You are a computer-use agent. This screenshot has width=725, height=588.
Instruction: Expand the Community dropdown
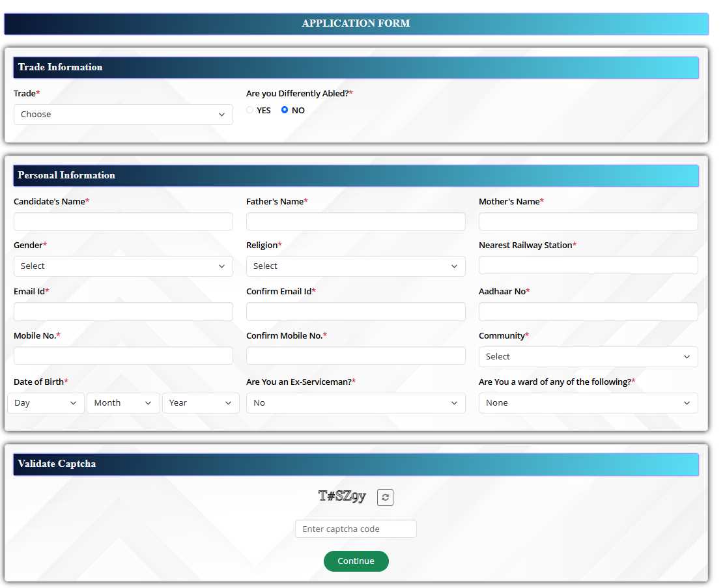588,357
